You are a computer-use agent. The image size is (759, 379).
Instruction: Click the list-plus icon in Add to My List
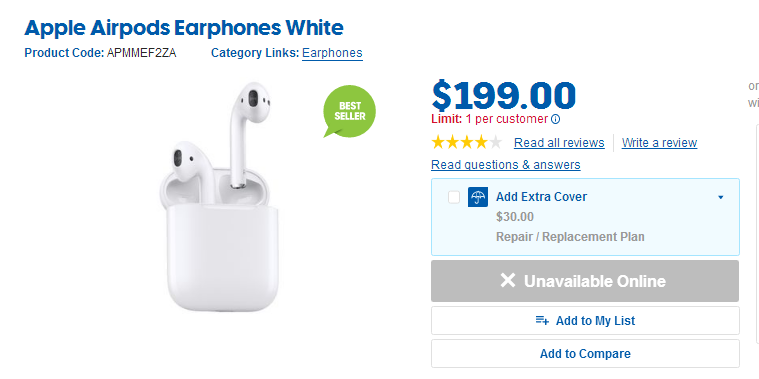tap(542, 320)
